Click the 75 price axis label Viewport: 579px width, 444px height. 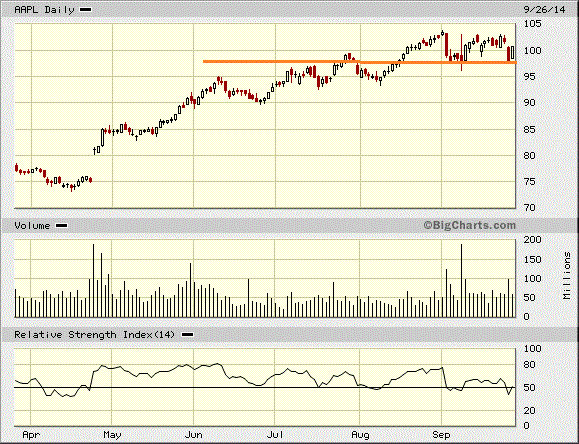(530, 182)
